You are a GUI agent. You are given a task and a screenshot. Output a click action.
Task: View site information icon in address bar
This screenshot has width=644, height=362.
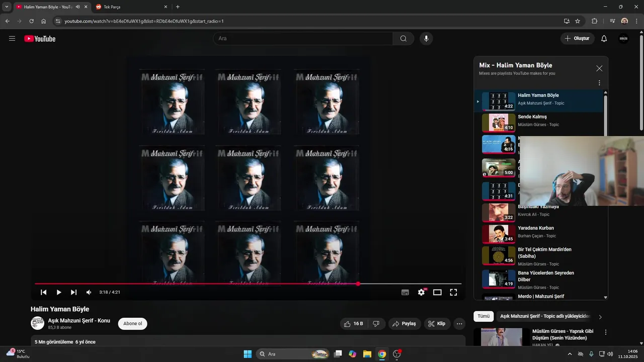click(x=58, y=21)
